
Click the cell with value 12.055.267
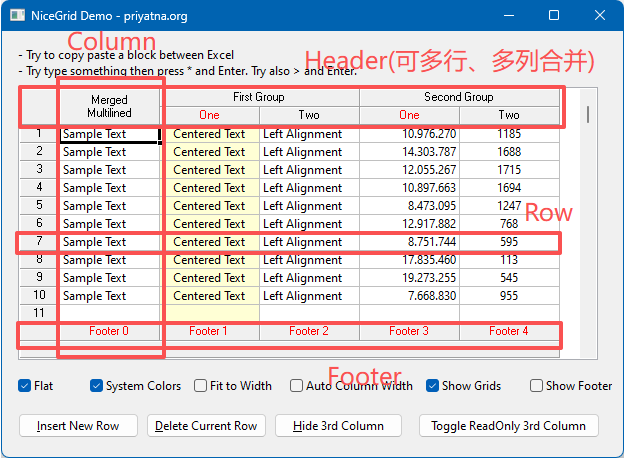tap(409, 170)
